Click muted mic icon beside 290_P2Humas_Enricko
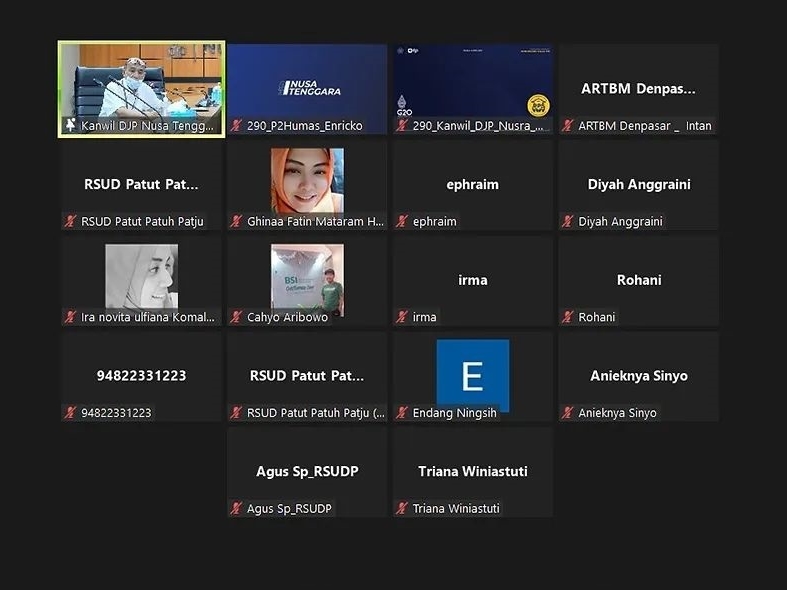Image resolution: width=787 pixels, height=590 pixels. 237,126
